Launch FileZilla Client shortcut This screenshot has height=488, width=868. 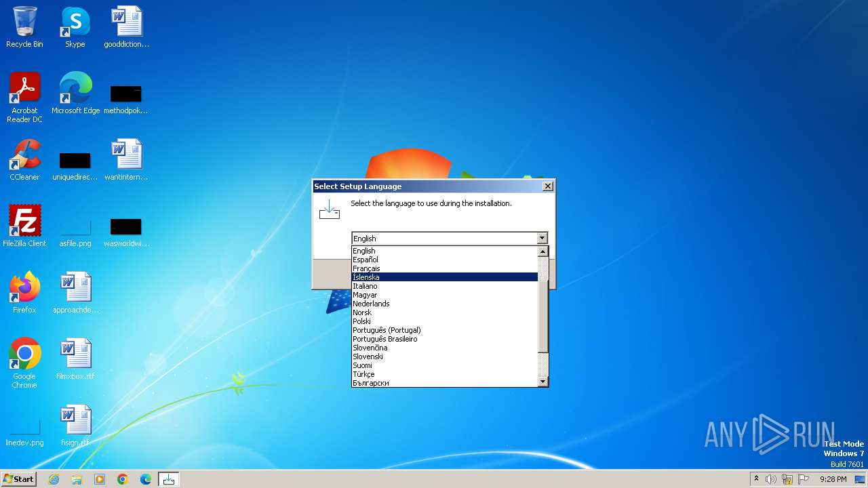point(24,226)
